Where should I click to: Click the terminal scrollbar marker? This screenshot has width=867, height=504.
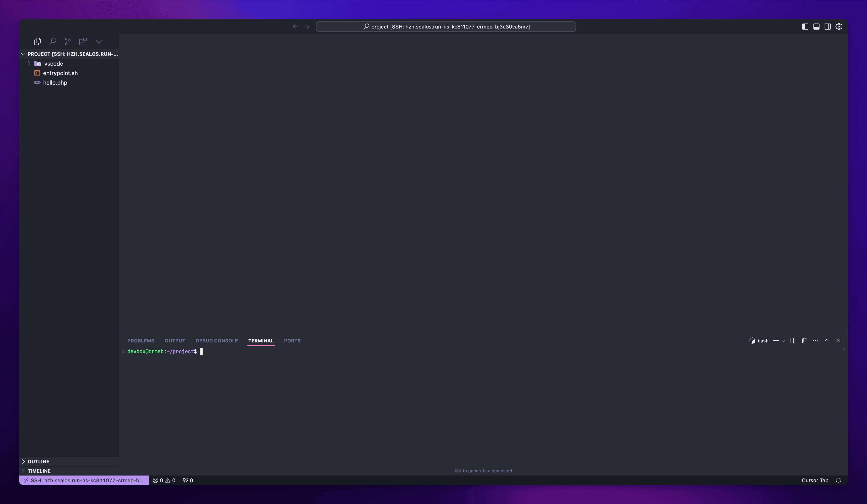[844, 349]
